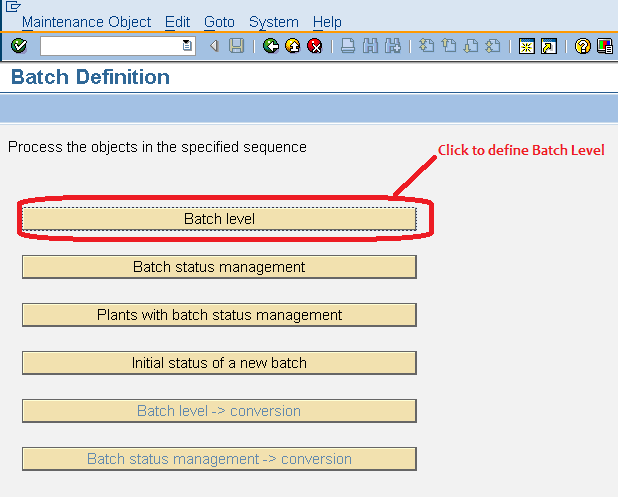Click Initial status of a new batch
This screenshot has height=497, width=618.
(x=219, y=363)
